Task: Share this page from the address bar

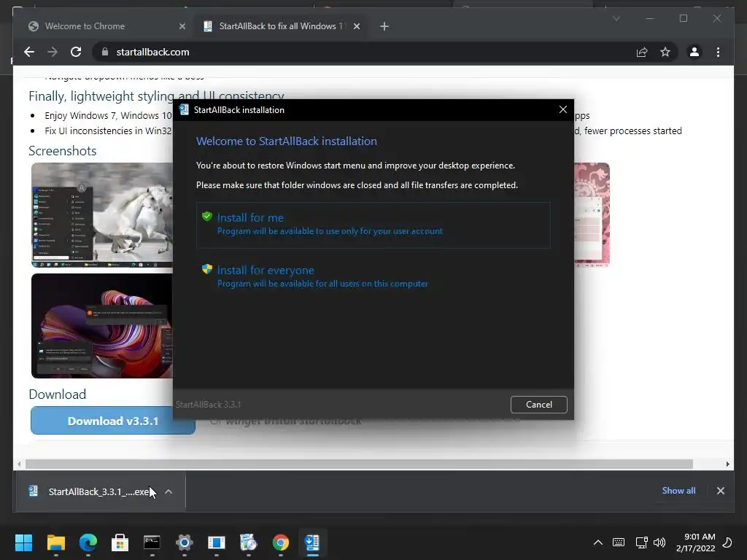Action: (642, 52)
